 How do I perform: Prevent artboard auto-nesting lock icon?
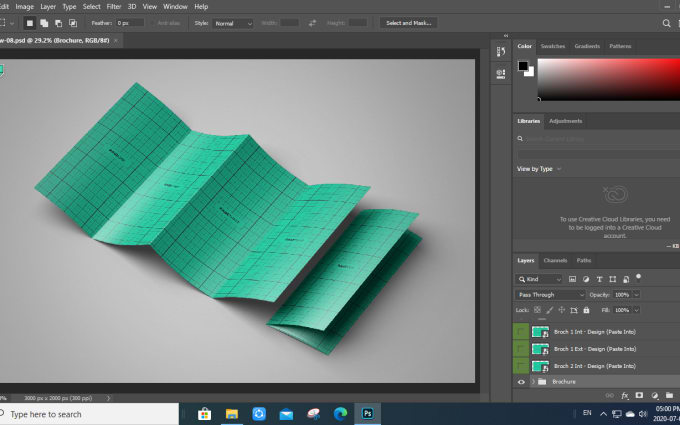[x=574, y=310]
